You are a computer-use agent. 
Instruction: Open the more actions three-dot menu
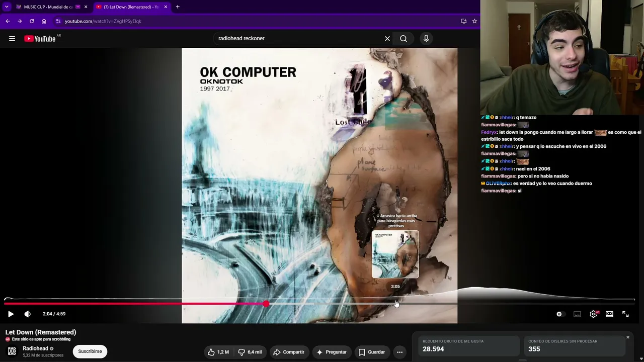tap(399, 352)
